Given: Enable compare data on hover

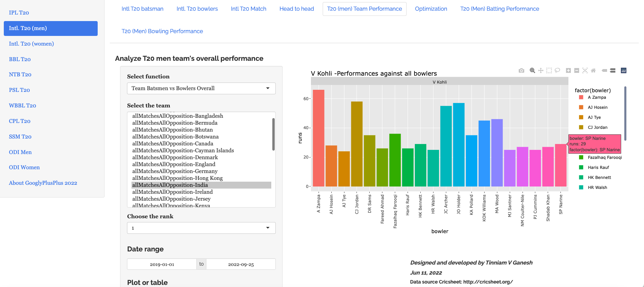Looking at the screenshot, I should (x=613, y=70).
